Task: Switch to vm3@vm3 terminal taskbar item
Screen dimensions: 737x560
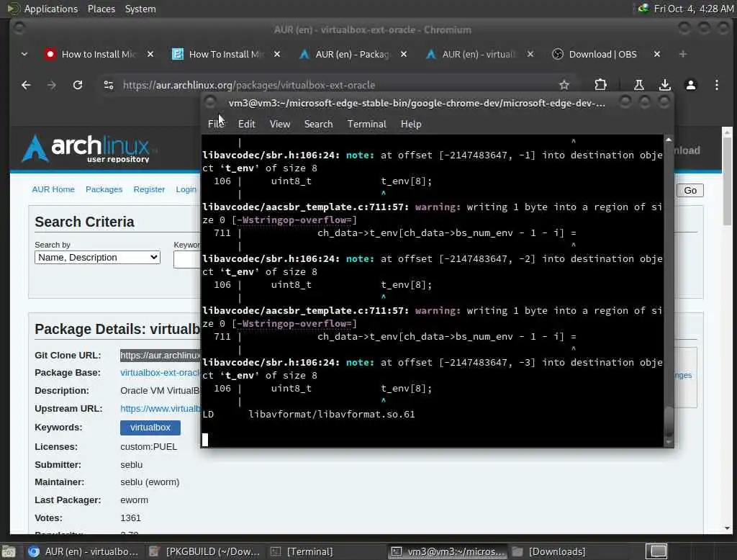Action: [448, 551]
